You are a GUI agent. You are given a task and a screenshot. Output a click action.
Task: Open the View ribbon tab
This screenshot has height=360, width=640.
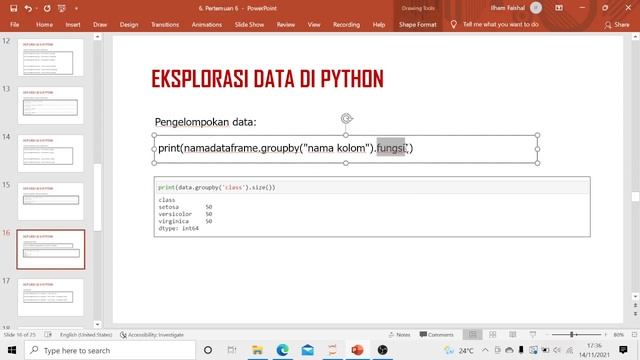(314, 24)
